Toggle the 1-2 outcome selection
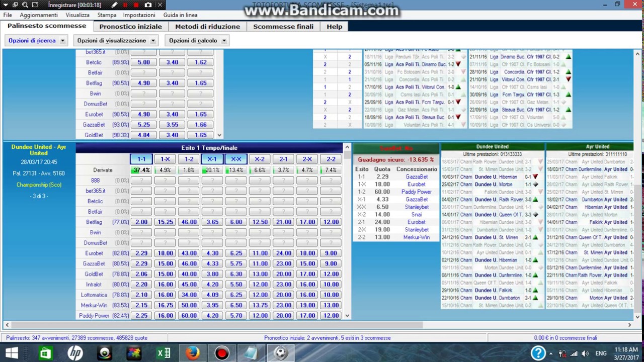This screenshot has width=644, height=362. [x=189, y=159]
